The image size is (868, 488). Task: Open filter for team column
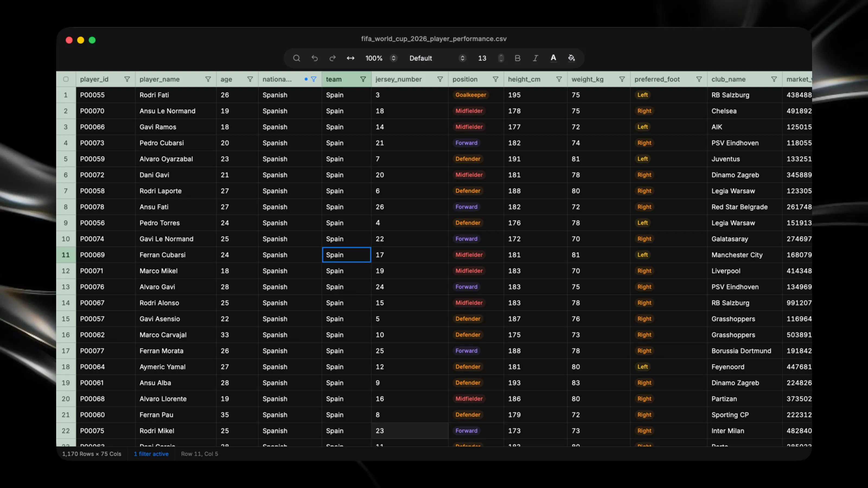(x=363, y=79)
